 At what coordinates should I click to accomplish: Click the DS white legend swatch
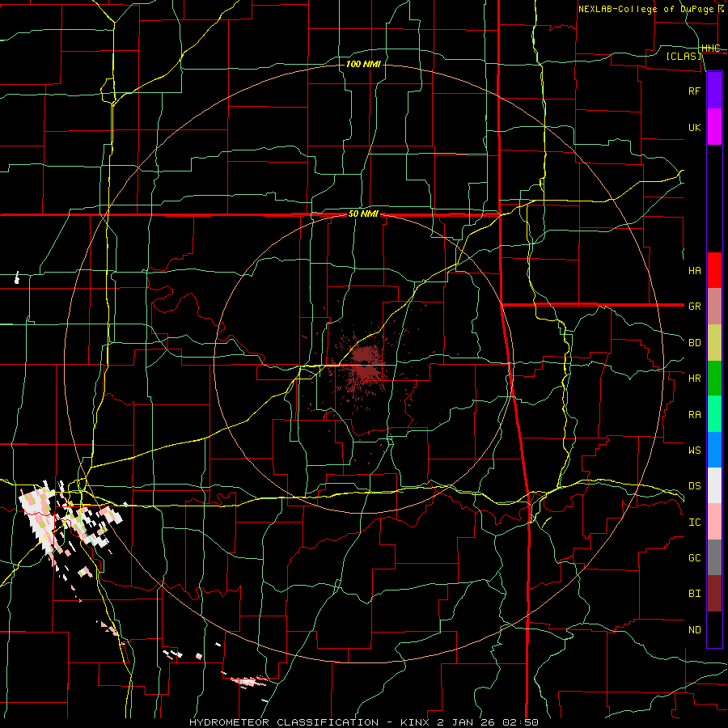[x=714, y=485]
